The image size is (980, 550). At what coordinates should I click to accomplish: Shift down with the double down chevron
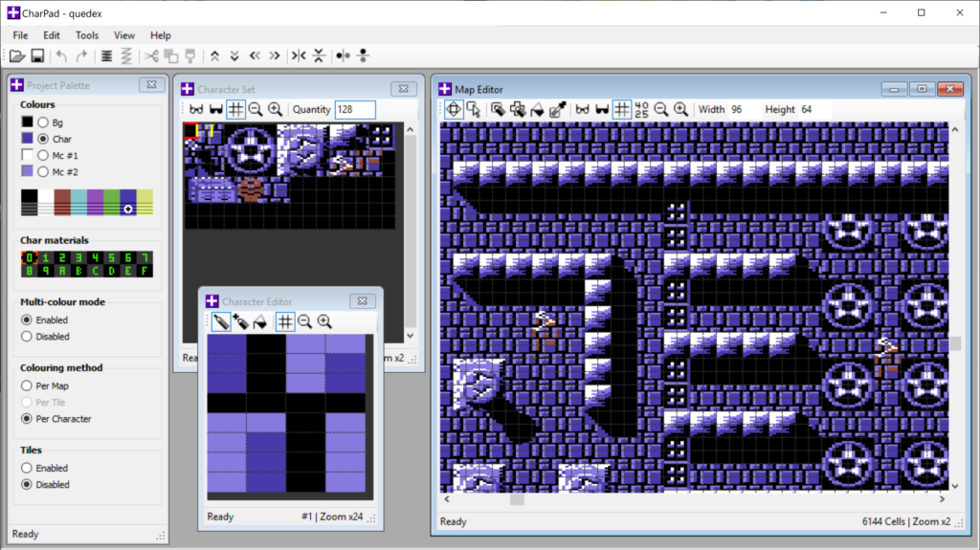pos(234,56)
